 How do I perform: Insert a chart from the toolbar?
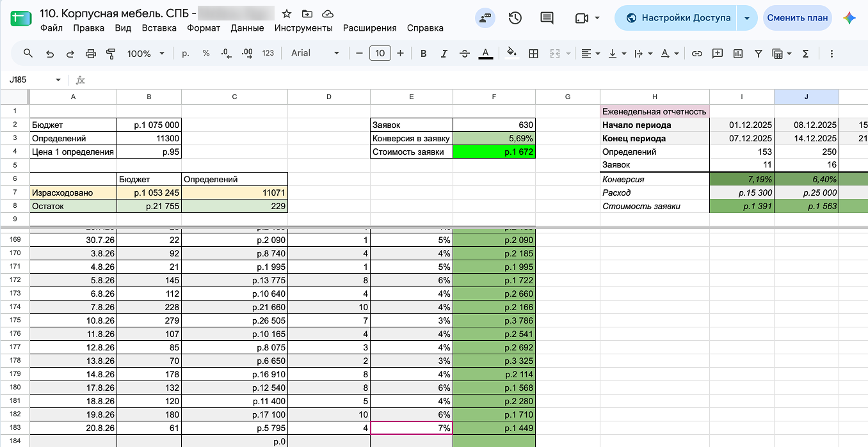[738, 54]
